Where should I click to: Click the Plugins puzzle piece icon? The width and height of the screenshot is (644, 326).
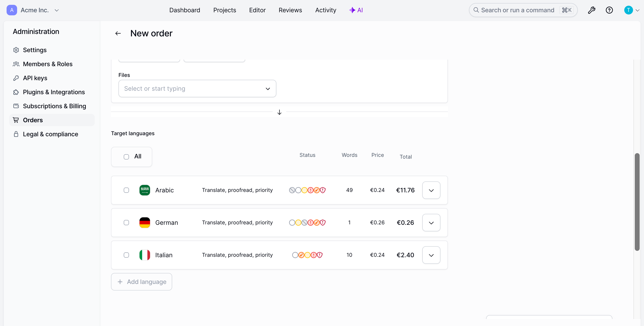tap(16, 92)
